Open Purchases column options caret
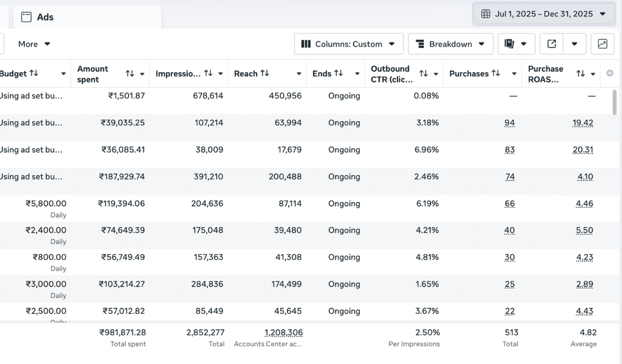 click(x=514, y=74)
